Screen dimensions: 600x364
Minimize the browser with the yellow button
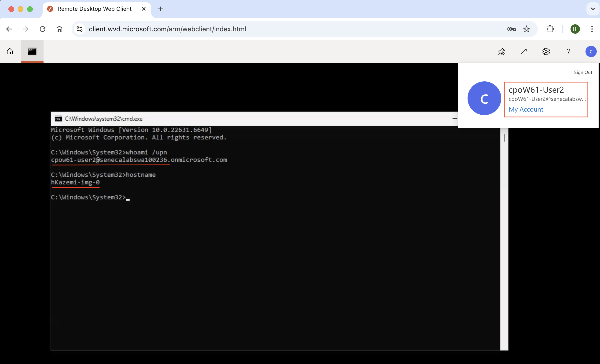(x=21, y=9)
